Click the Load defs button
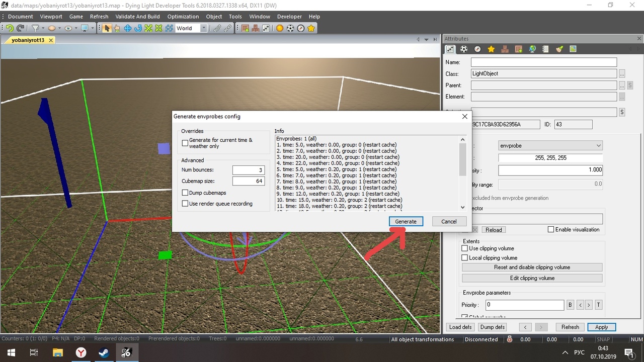The height and width of the screenshot is (362, 644). click(460, 327)
